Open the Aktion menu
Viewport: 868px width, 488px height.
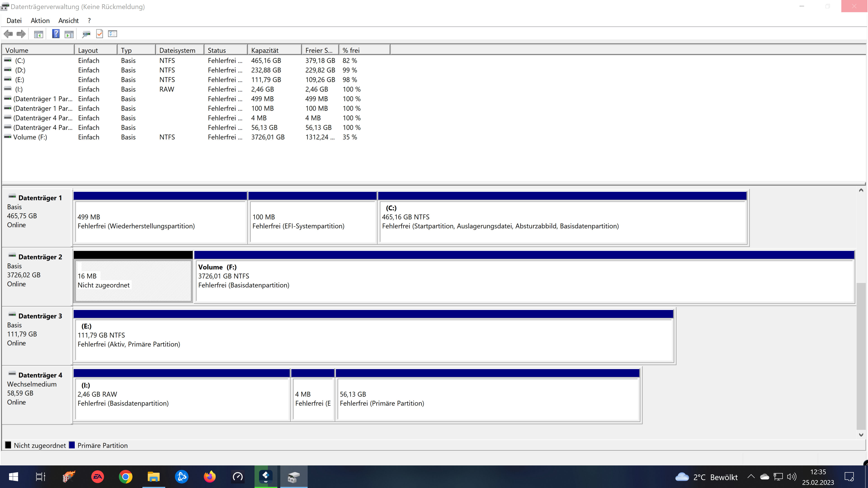(x=40, y=21)
